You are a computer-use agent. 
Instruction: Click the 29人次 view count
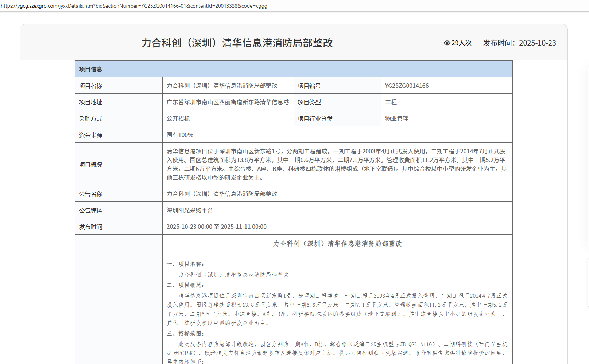click(x=461, y=43)
